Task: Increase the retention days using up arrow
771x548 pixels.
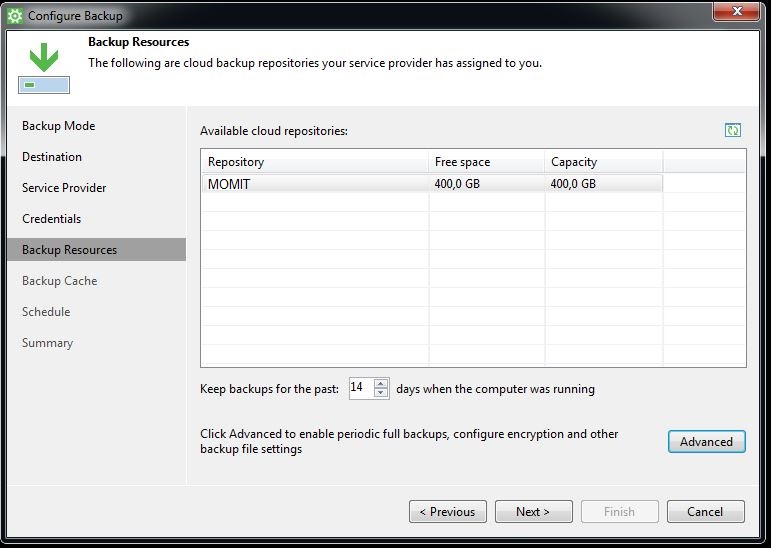Action: [381, 383]
